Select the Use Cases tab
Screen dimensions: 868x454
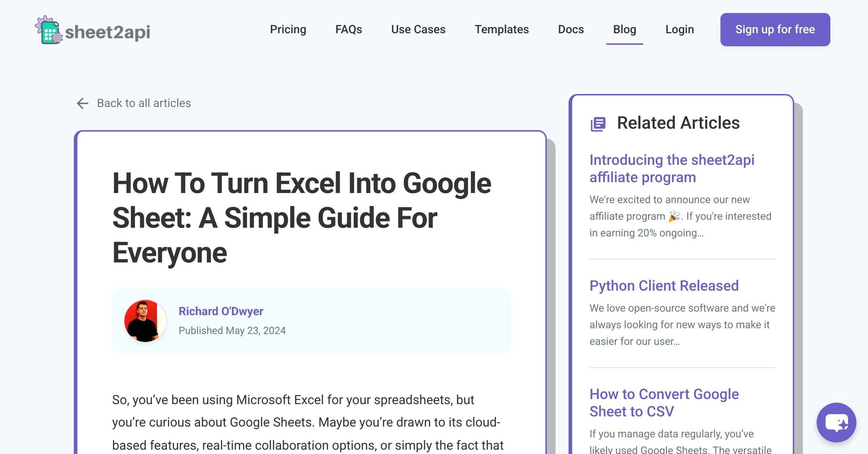[x=418, y=29]
